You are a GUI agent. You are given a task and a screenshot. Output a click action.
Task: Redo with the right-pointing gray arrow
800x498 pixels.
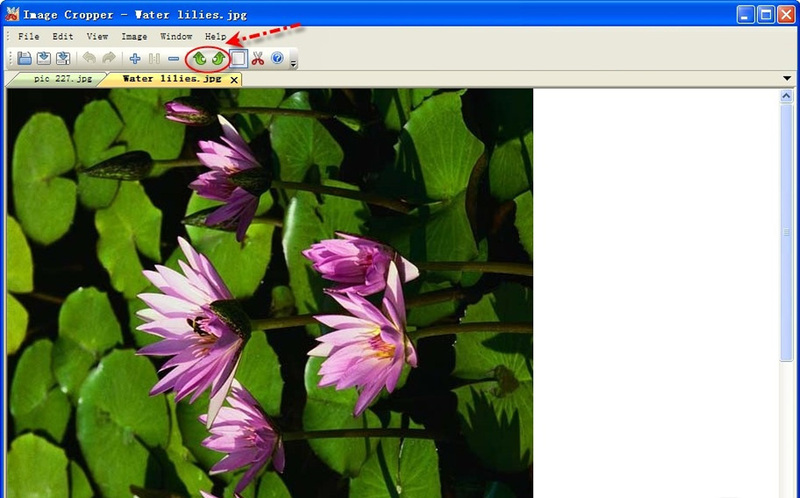(x=108, y=58)
